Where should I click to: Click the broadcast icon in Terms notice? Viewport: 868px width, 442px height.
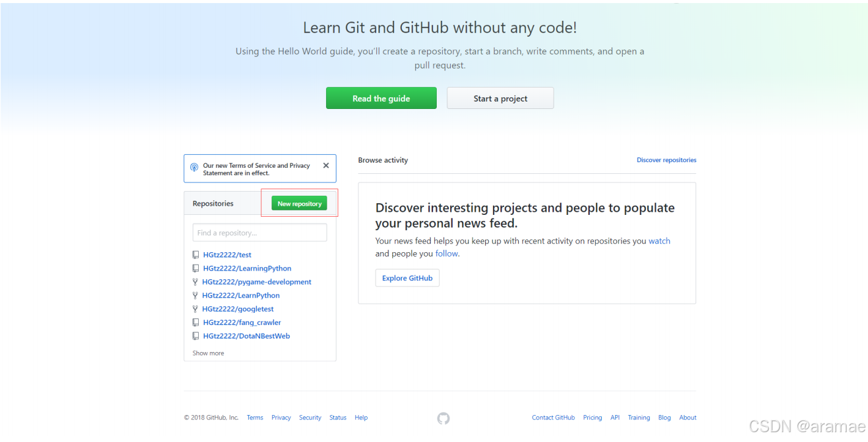tap(194, 167)
